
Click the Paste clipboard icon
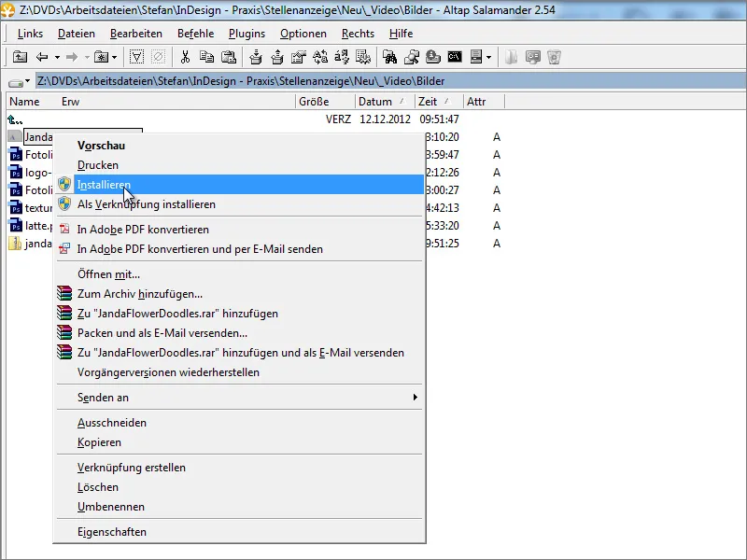(x=229, y=57)
